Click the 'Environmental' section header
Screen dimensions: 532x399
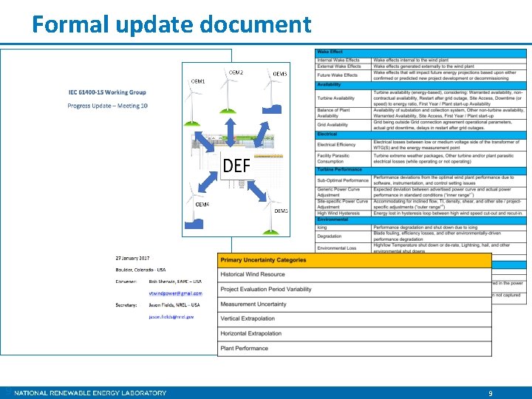[420, 220]
